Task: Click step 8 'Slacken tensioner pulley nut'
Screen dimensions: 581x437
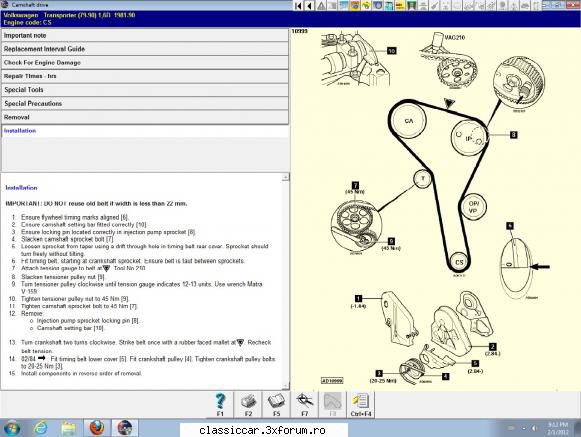Action: click(x=63, y=277)
